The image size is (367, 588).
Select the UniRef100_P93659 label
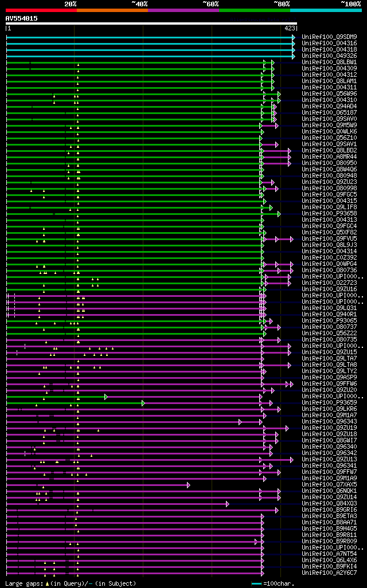coord(330,402)
